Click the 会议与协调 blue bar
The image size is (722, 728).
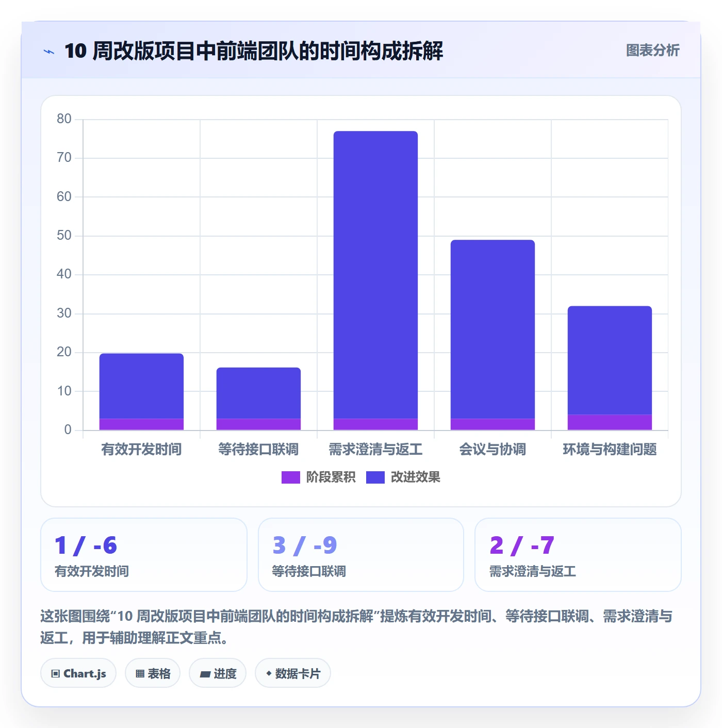pyautogui.click(x=493, y=329)
